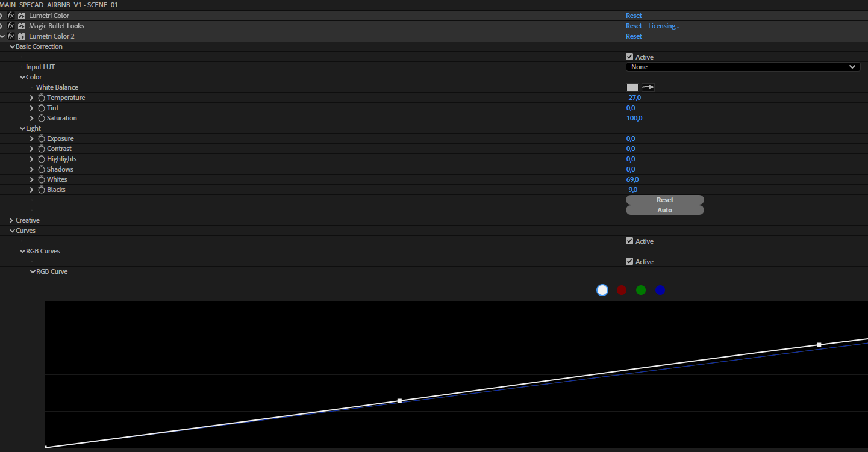
Task: Pick the White Balance eyedropper tool
Action: coord(648,87)
